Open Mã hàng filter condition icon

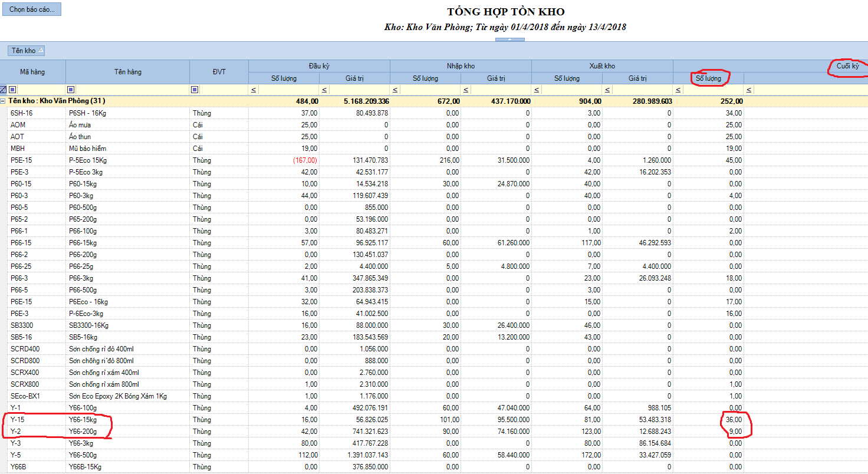pyautogui.click(x=12, y=90)
